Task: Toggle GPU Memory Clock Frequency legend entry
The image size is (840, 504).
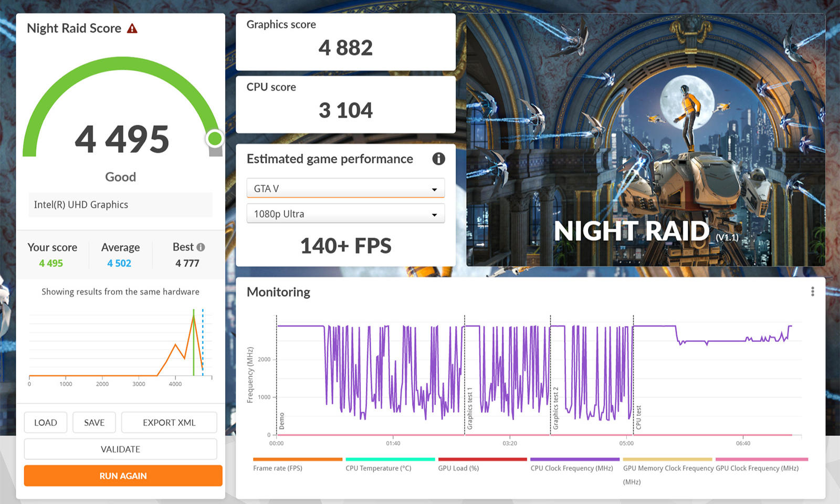Action: pos(668,468)
